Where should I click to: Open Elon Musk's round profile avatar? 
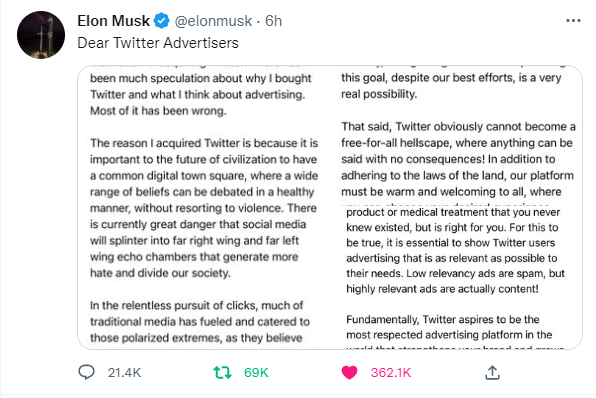click(x=41, y=35)
